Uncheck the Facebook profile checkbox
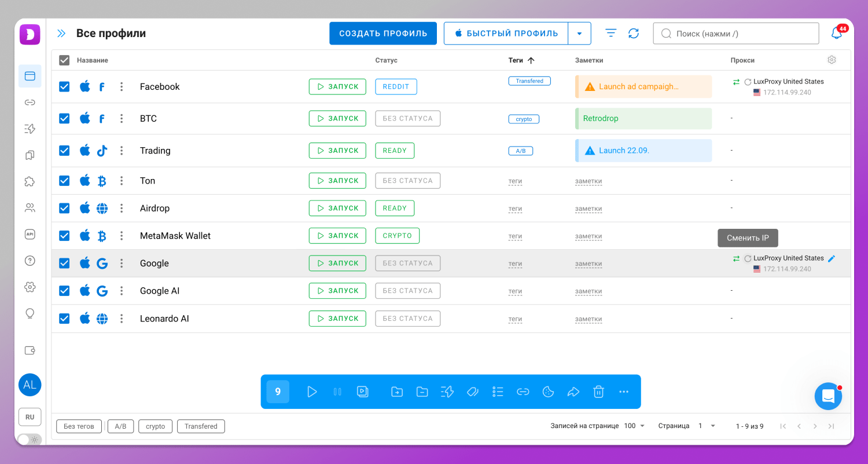 pos(64,87)
